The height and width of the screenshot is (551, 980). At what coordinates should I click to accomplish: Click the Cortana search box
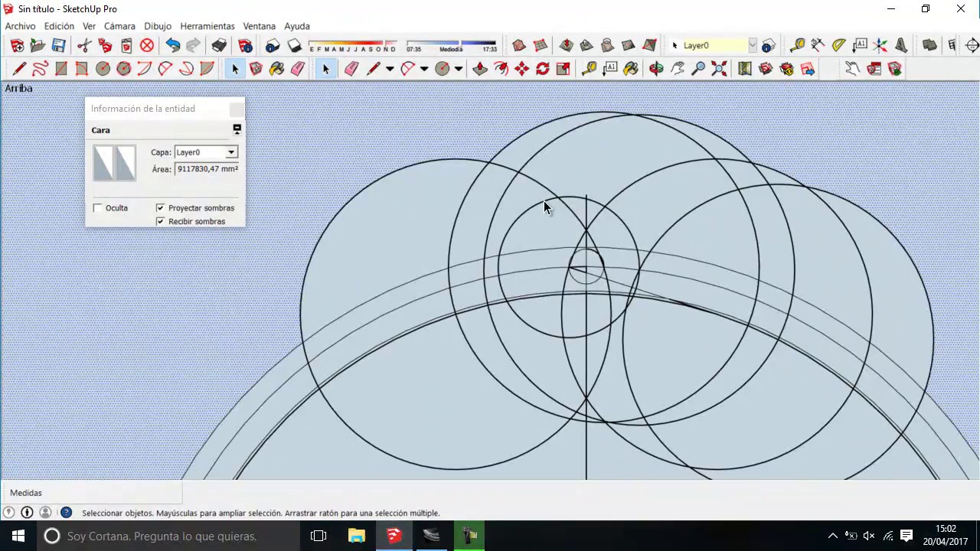tap(167, 536)
